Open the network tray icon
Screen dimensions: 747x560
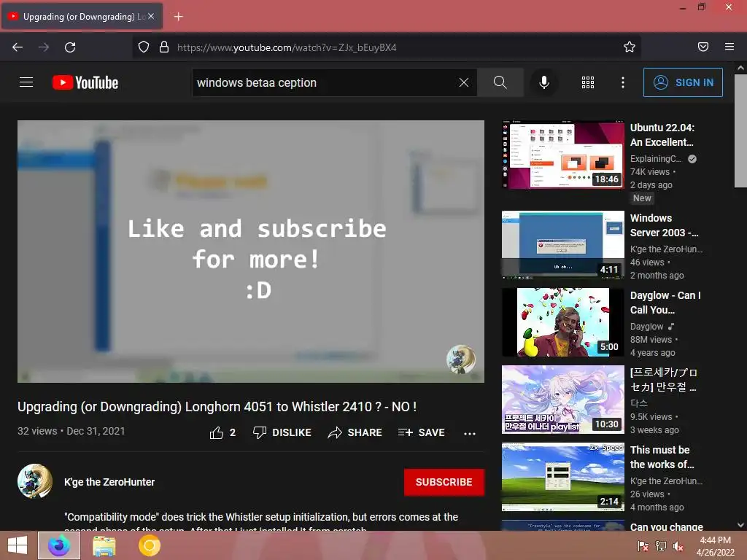660,546
